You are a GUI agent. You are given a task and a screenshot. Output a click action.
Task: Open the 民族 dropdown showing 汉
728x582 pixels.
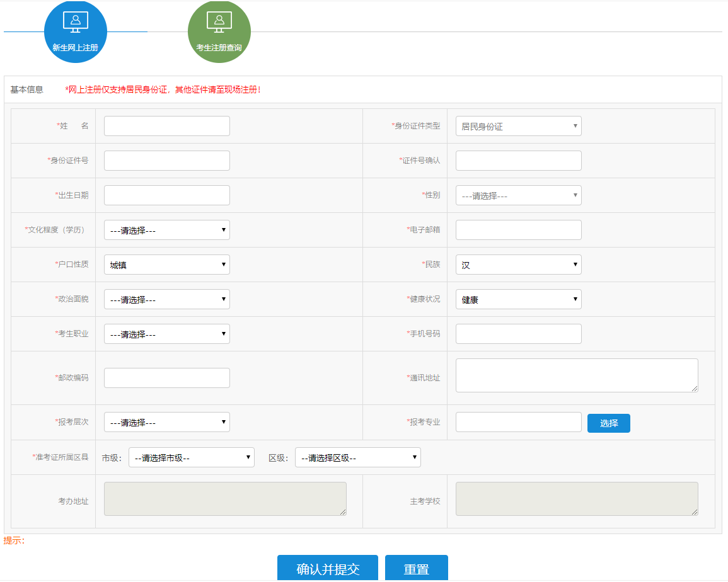518,265
